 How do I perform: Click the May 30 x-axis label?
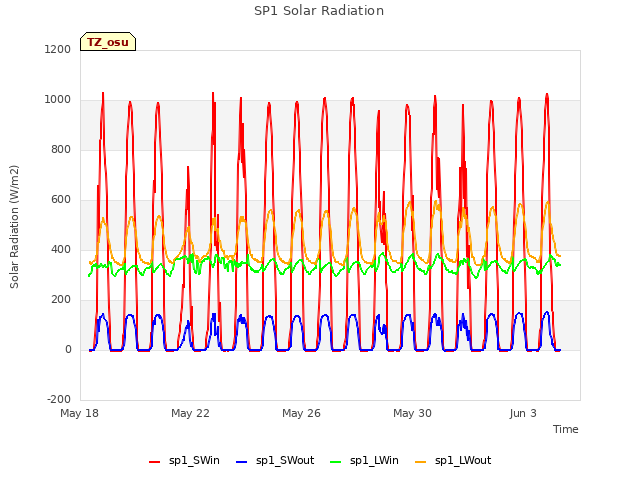(x=412, y=413)
